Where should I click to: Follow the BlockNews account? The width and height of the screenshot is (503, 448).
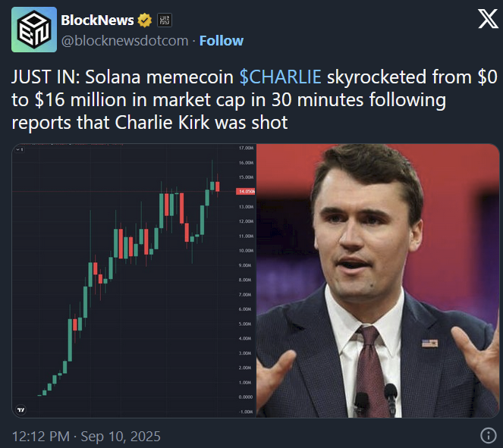click(x=221, y=40)
